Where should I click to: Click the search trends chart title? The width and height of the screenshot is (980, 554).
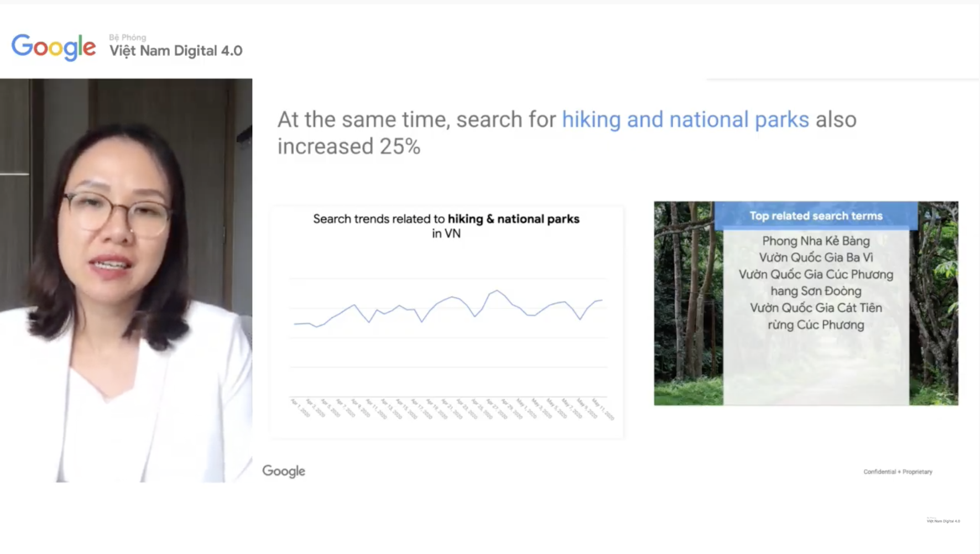point(446,226)
